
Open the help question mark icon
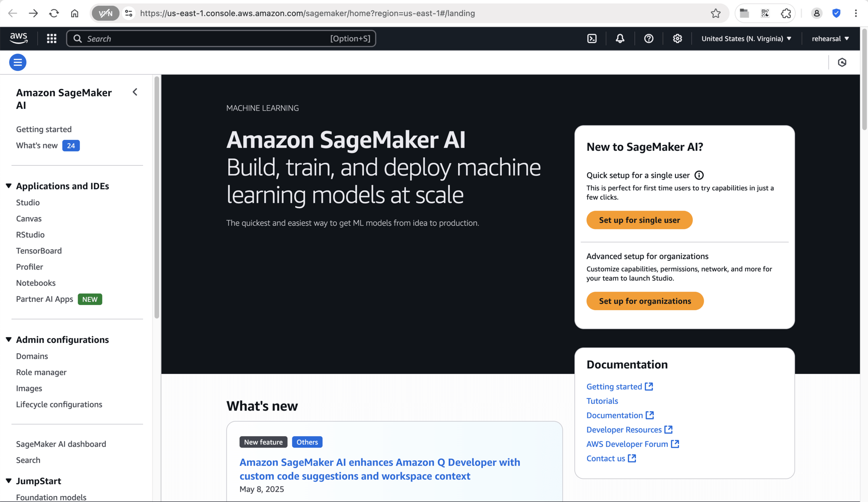[x=649, y=39]
